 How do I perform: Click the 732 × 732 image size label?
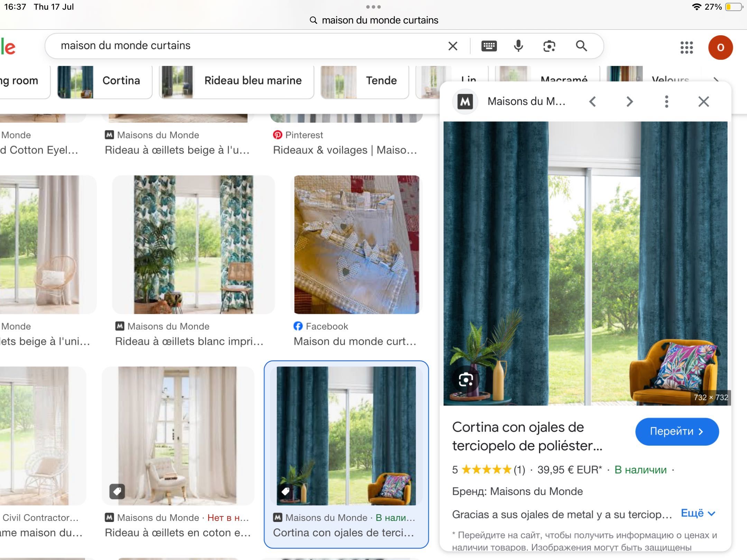point(711,397)
